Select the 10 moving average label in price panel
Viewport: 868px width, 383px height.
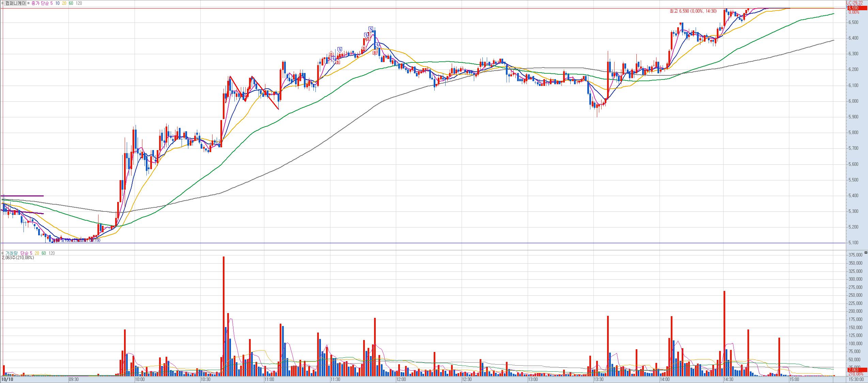click(x=57, y=3)
